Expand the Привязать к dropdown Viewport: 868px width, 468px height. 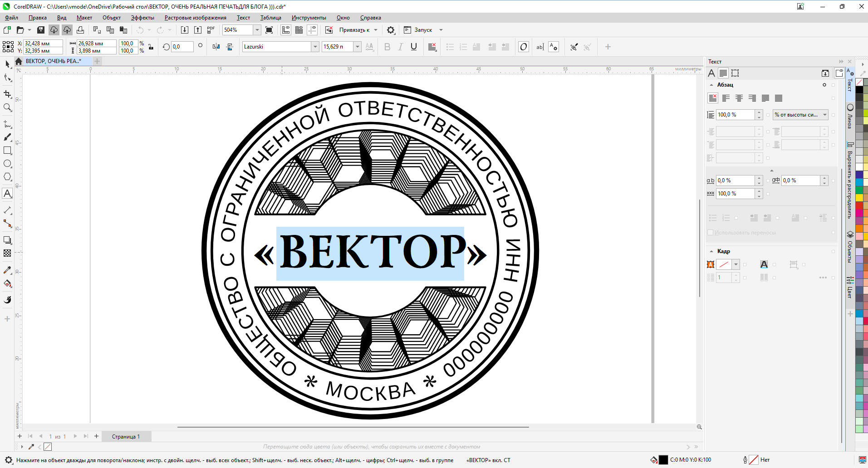coord(376,30)
